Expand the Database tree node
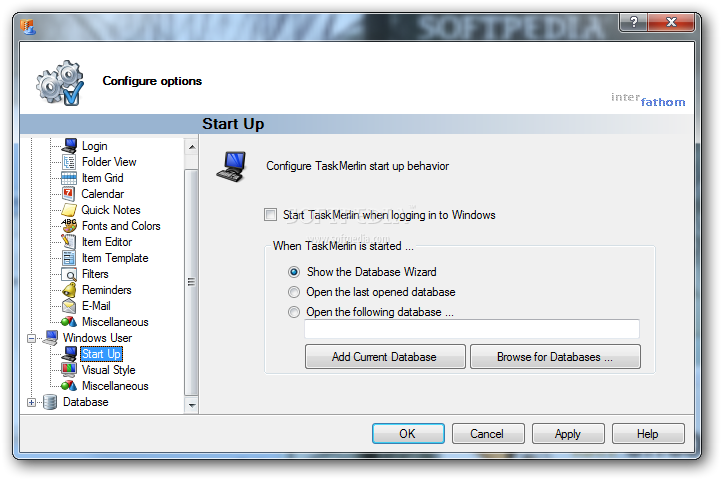This screenshot has width=722, height=480. pos(31,402)
